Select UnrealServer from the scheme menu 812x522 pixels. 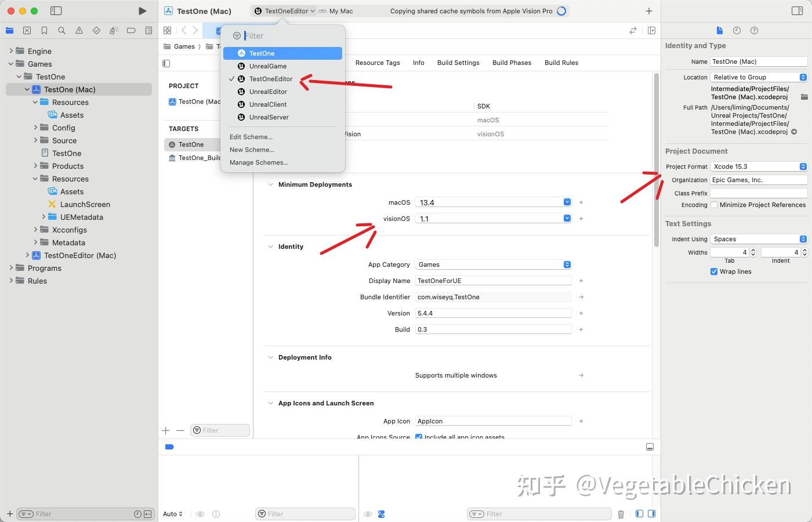269,117
